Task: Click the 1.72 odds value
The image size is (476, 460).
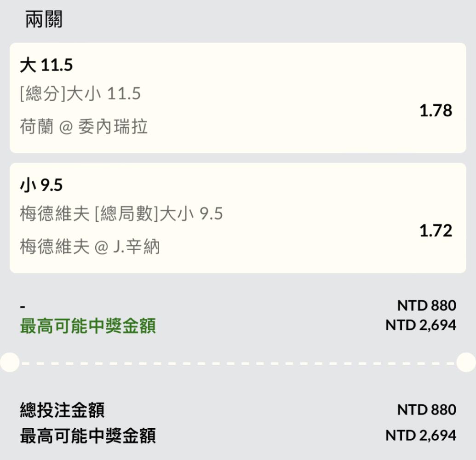Action: tap(436, 231)
